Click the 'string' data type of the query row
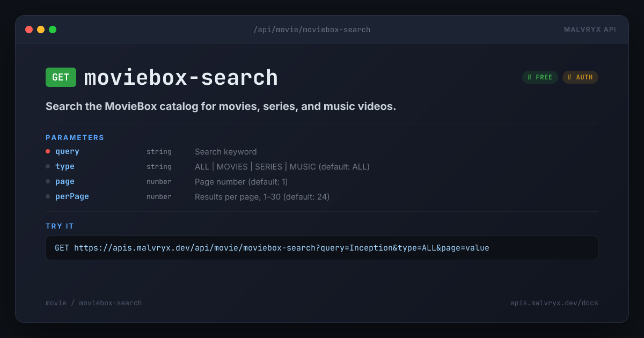644x338 pixels. 159,152
